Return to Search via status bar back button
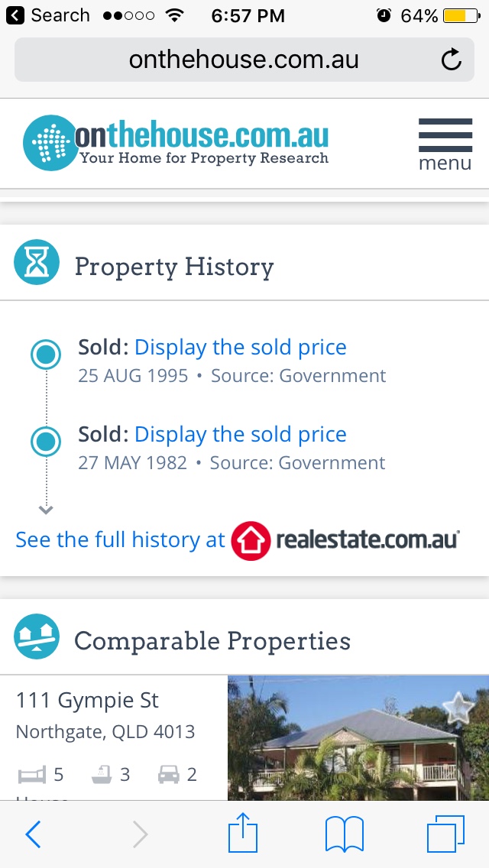 click(48, 15)
